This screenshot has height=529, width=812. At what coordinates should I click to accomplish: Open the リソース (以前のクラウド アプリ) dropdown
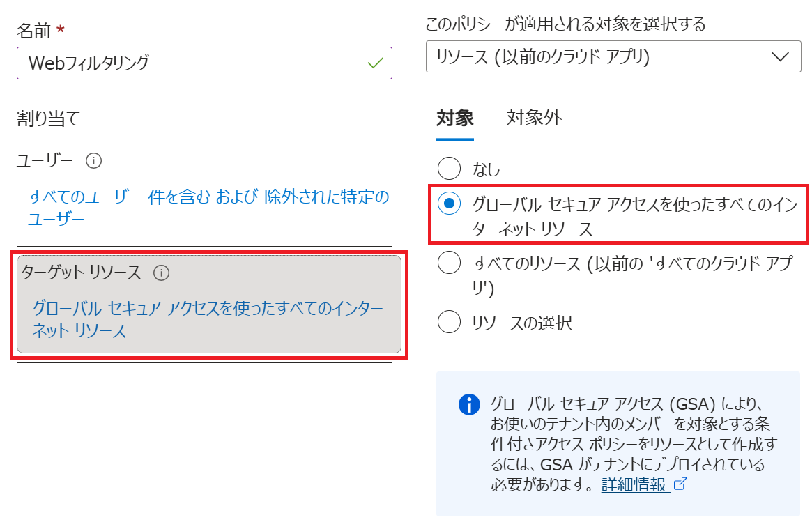(613, 56)
